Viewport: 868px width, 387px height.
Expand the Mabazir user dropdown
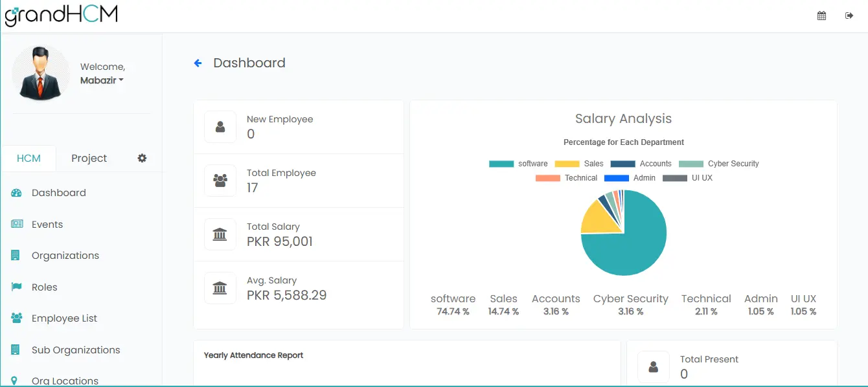tap(102, 81)
